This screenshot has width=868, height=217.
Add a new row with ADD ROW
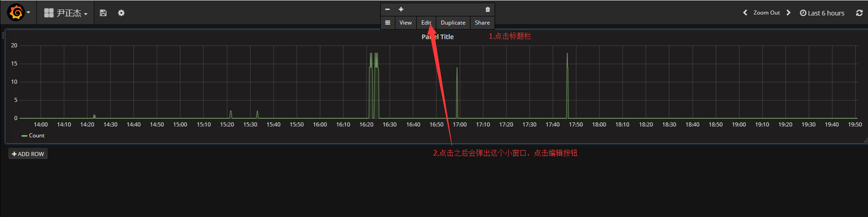28,154
